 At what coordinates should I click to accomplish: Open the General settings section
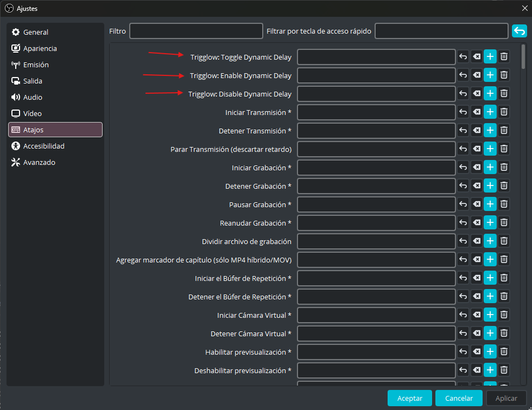click(55, 32)
